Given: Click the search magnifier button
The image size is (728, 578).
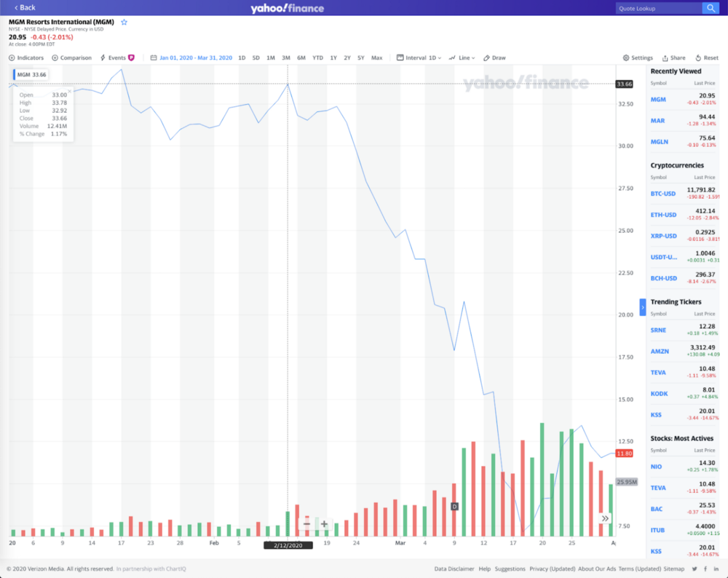Looking at the screenshot, I should [x=710, y=8].
